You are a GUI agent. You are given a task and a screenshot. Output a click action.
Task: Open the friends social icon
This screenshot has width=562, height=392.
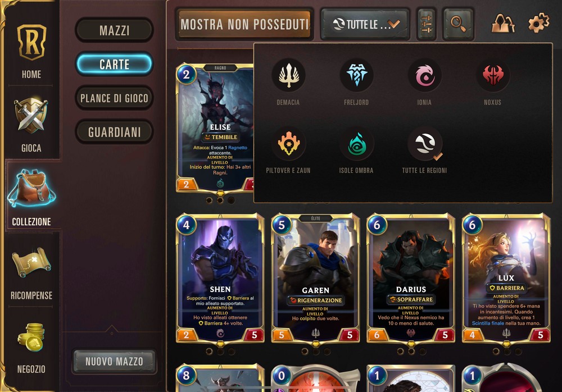point(503,23)
